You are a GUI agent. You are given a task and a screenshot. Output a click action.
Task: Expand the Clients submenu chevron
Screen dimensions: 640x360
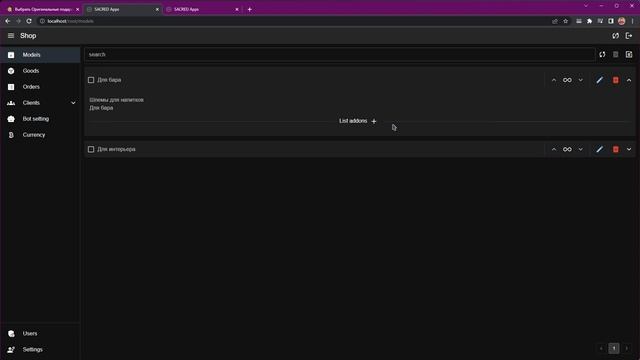[73, 103]
